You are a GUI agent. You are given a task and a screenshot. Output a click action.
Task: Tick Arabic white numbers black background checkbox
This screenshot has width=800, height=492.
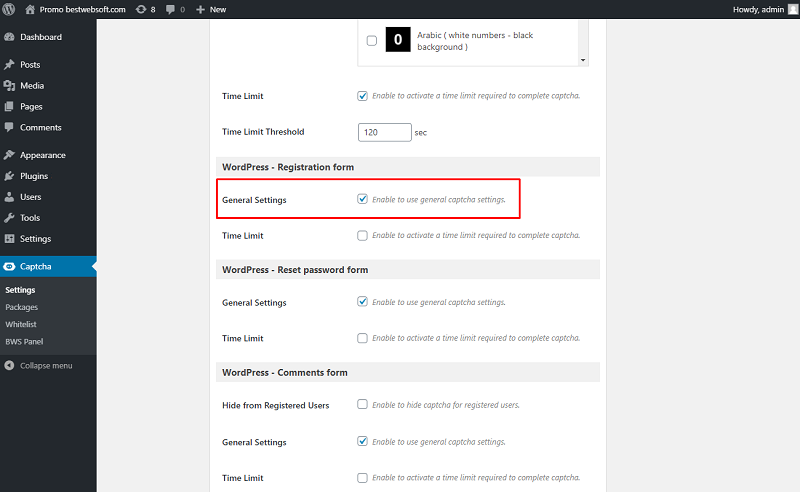[372, 40]
